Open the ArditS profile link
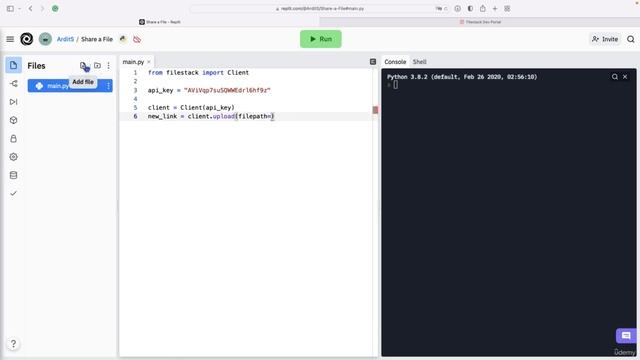Image resolution: width=640 pixels, height=360 pixels. pyautogui.click(x=65, y=39)
